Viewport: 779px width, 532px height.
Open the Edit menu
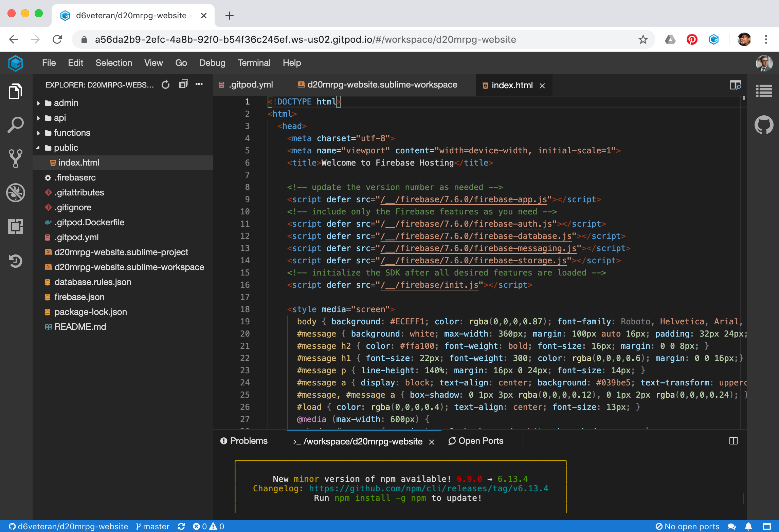[x=75, y=63]
